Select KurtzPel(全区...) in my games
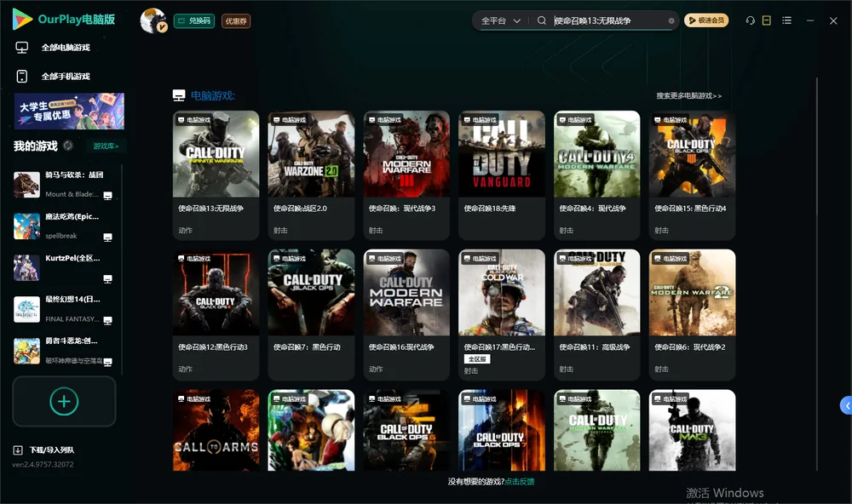The width and height of the screenshot is (852, 504). coord(64,267)
